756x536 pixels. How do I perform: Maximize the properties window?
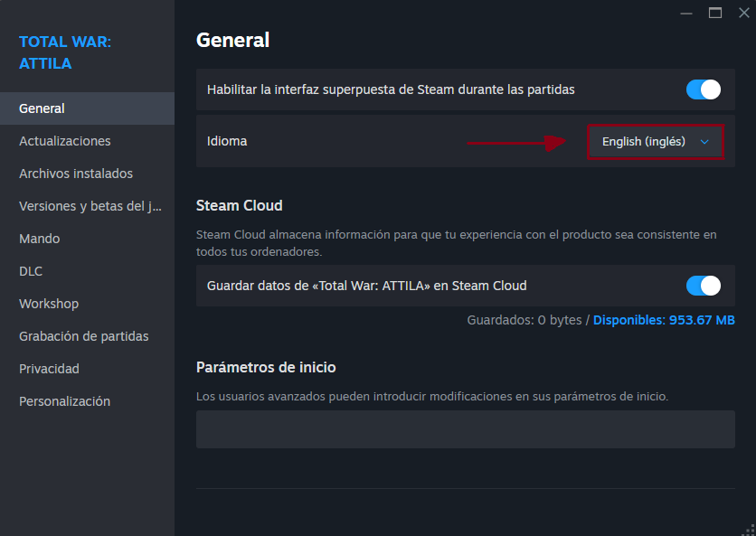click(715, 13)
